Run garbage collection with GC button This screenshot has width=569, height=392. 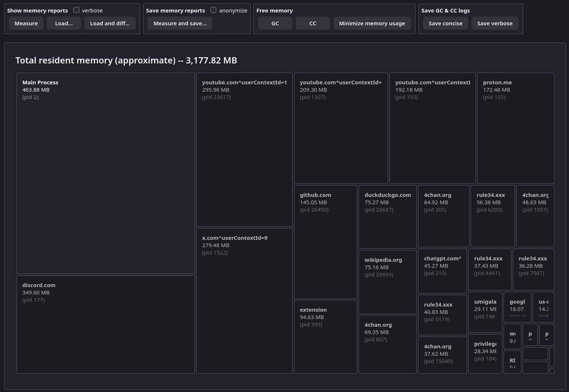pyautogui.click(x=275, y=23)
